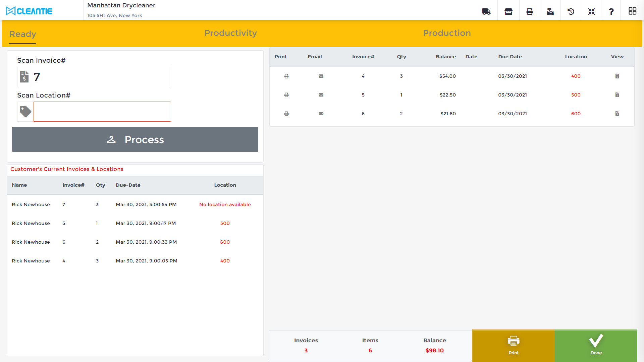Print invoice 4 using row printer icon
This screenshot has width=644, height=362.
pyautogui.click(x=286, y=76)
